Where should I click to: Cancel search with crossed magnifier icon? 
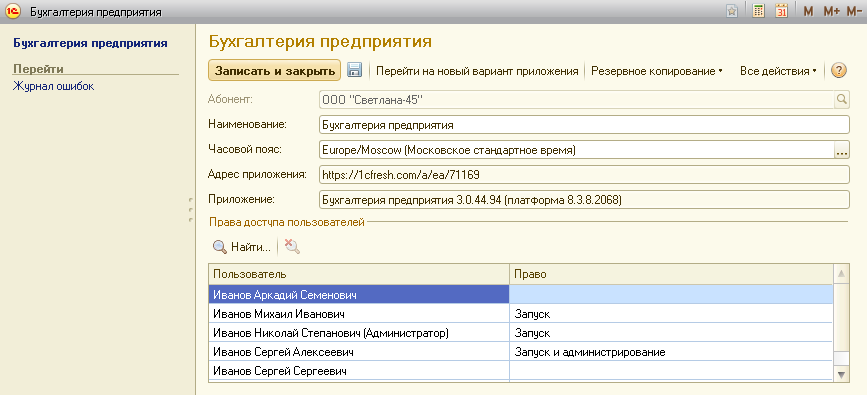292,247
